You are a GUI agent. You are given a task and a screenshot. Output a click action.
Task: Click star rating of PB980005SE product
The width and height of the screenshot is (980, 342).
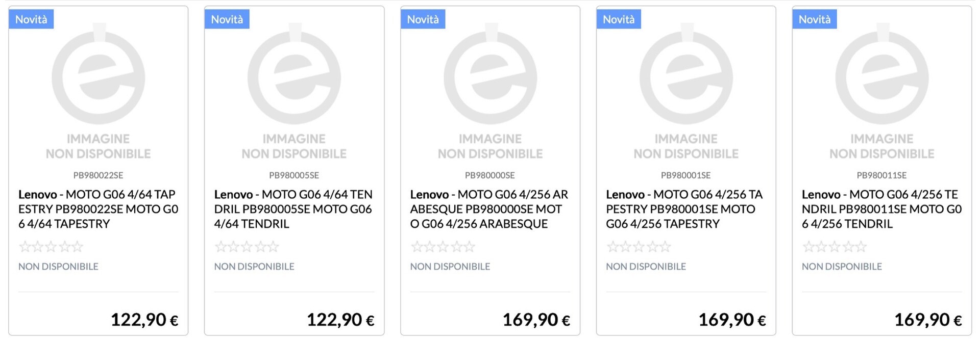pyautogui.click(x=247, y=247)
